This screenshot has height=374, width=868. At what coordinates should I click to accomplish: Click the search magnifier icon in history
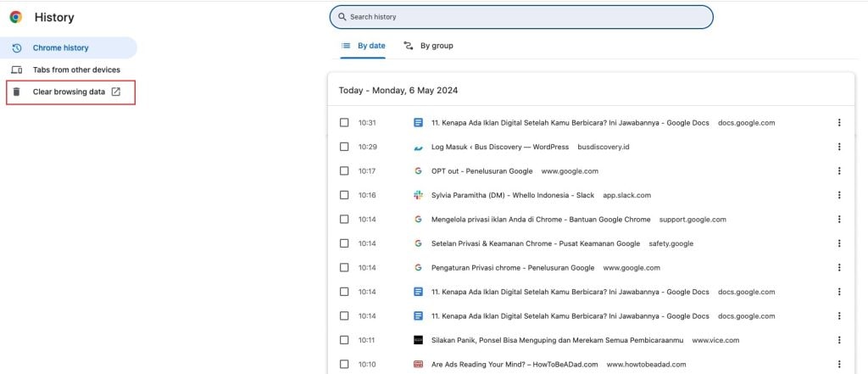tap(342, 17)
